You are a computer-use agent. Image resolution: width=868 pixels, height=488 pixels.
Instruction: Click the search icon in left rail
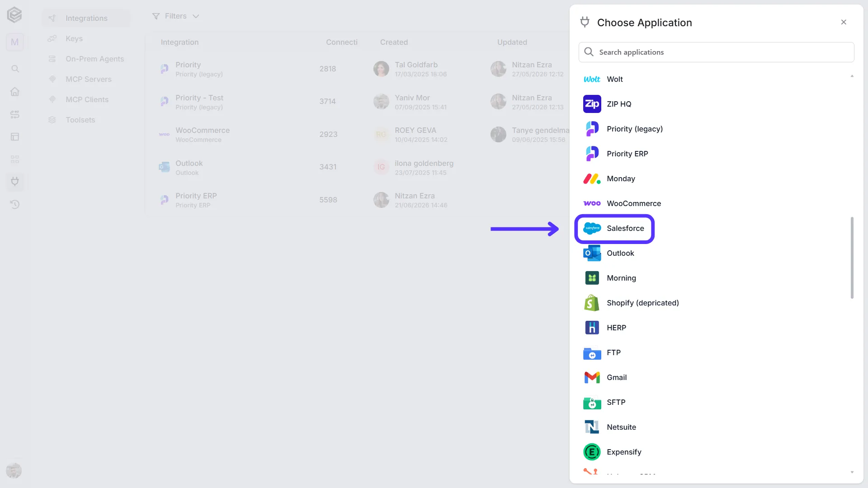click(x=15, y=69)
